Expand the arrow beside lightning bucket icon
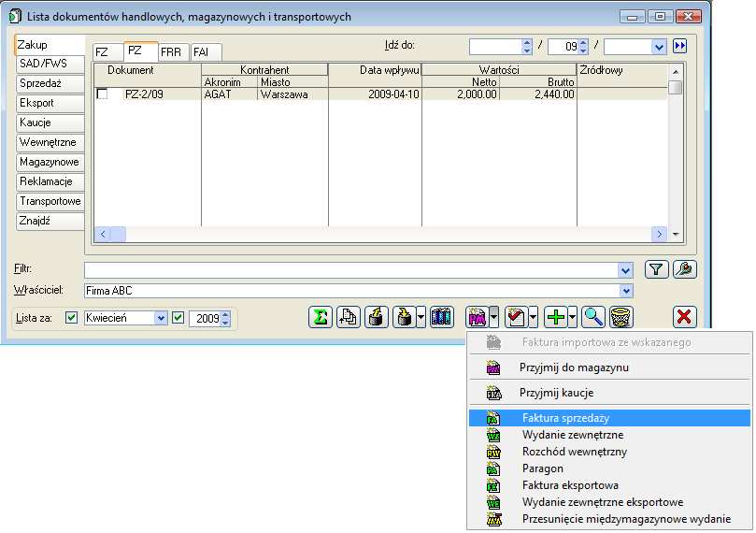This screenshot has height=533, width=756. pyautogui.click(x=421, y=317)
